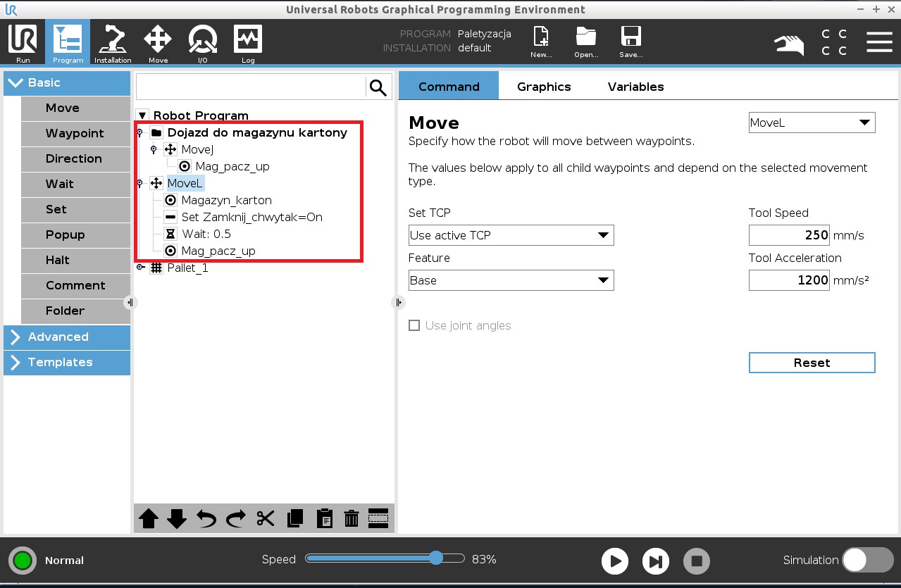Viewport: 901px width, 588px height.
Task: Open the MoveL movement type dropdown
Action: (812, 123)
